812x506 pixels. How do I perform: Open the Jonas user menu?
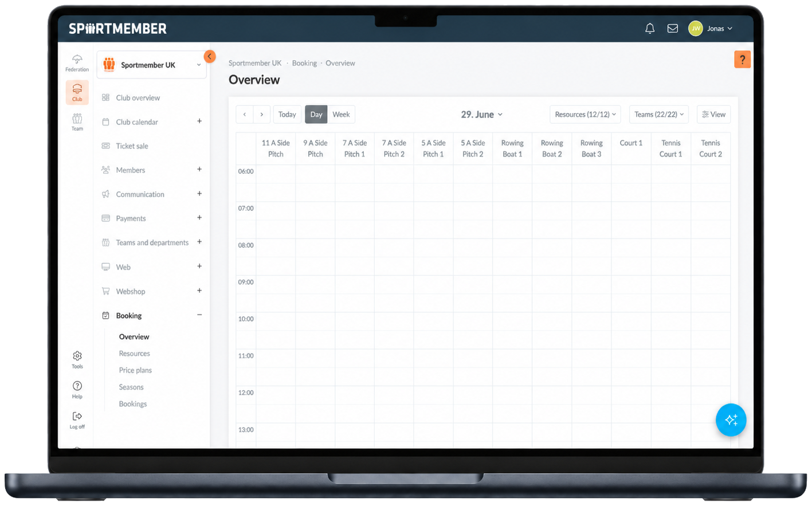click(720, 28)
